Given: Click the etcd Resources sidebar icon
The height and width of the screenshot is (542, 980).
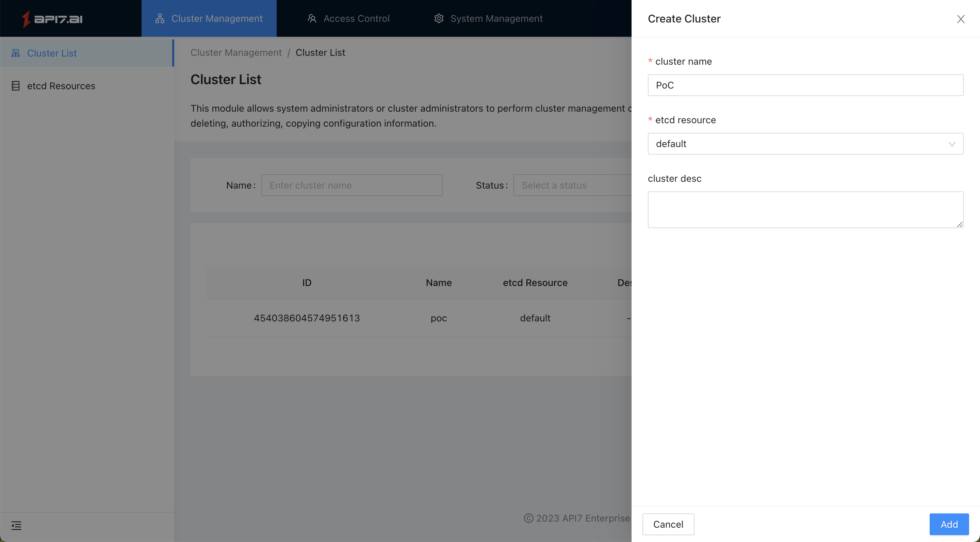Looking at the screenshot, I should pos(15,86).
